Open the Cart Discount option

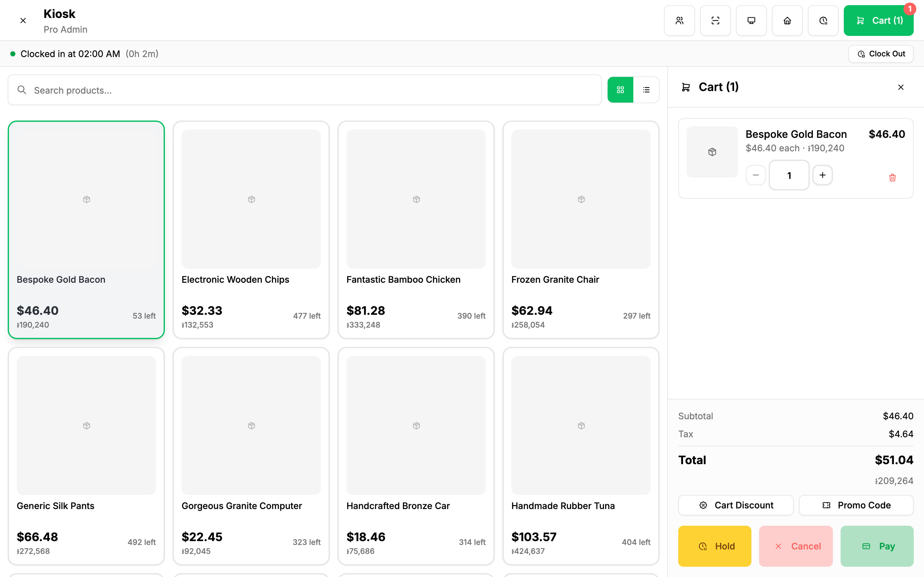(x=736, y=505)
